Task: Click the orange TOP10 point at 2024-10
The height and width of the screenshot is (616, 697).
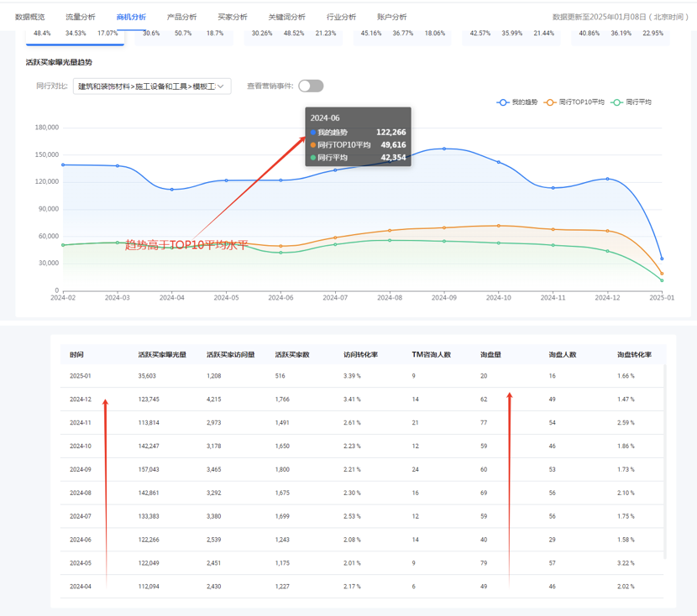Action: [x=499, y=226]
